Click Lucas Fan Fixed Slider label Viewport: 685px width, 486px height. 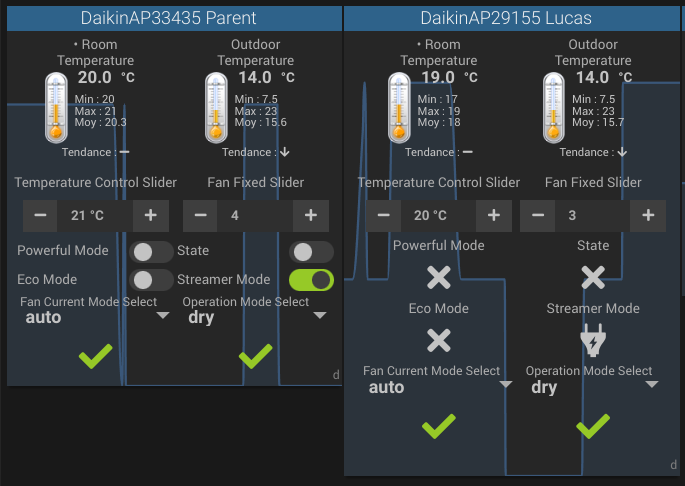pyautogui.click(x=593, y=182)
